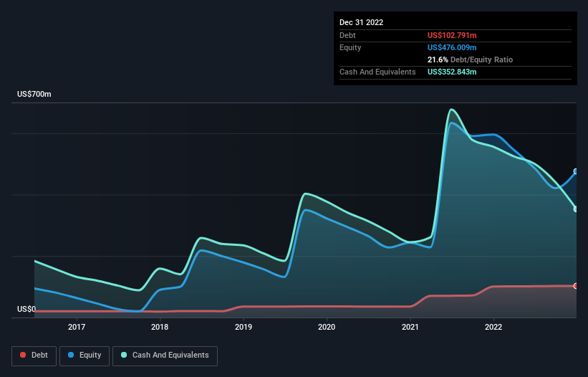
Task: Toggle the Debt series legend button
Action: click(34, 355)
